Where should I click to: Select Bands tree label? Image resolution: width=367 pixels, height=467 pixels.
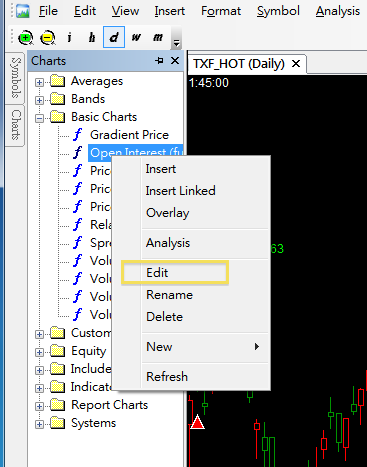88,99
